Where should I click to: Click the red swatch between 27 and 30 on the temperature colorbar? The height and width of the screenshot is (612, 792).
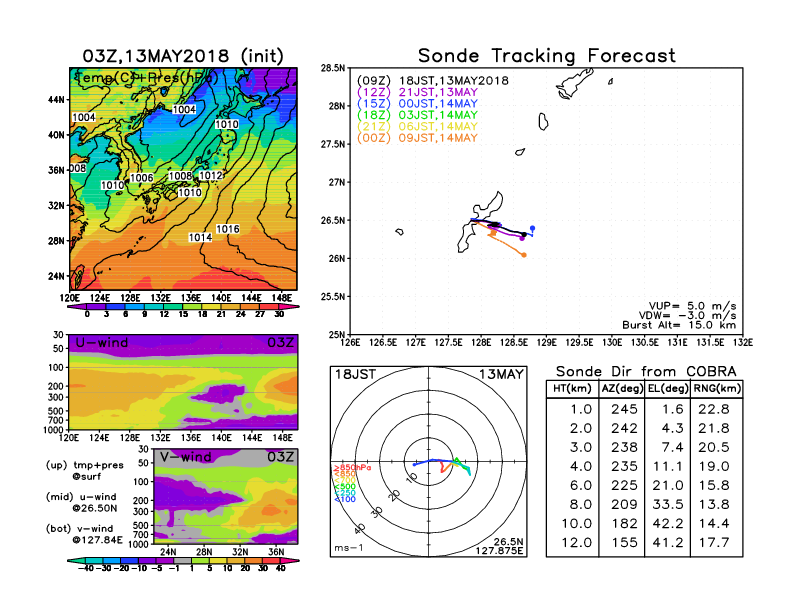pos(270,307)
